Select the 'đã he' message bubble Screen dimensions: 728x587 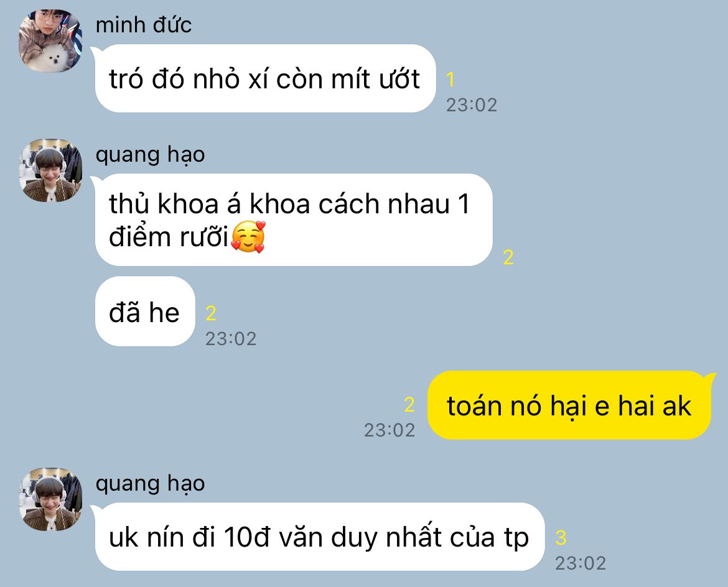(x=145, y=312)
